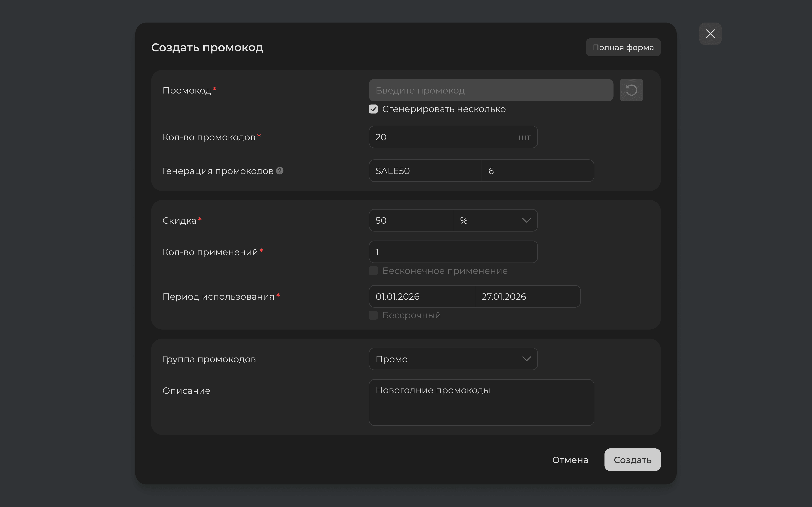
Task: Click the generation length field showing 6
Action: pos(538,171)
